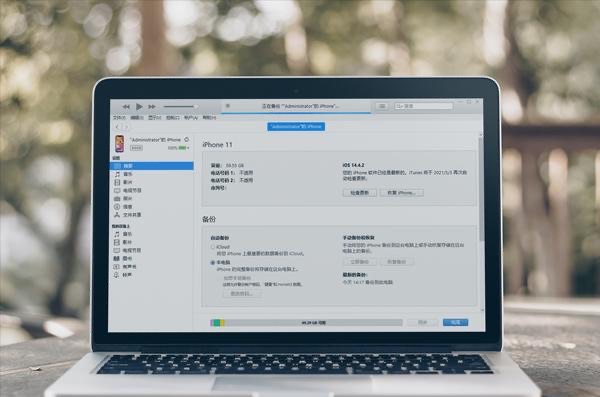Select 摘要 summary in the sidebar

coord(152,166)
